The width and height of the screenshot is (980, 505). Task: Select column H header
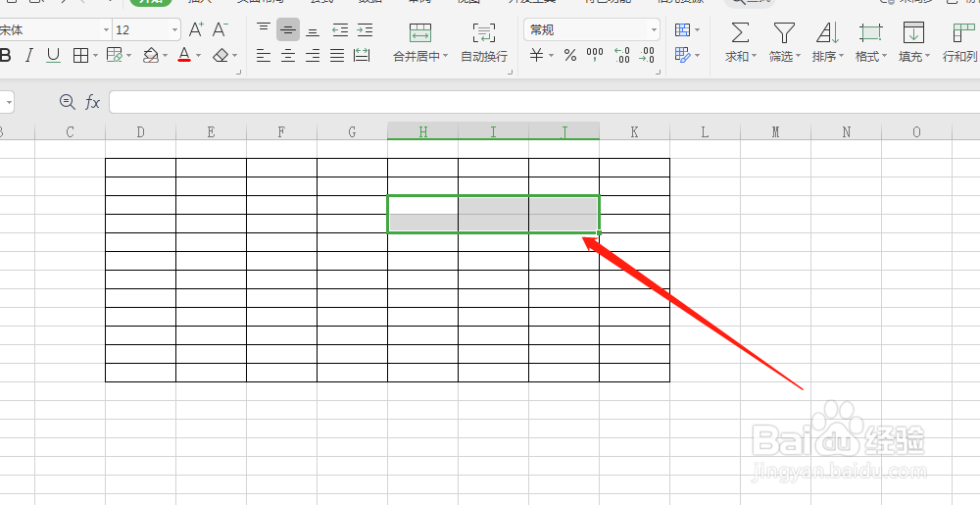click(x=423, y=131)
